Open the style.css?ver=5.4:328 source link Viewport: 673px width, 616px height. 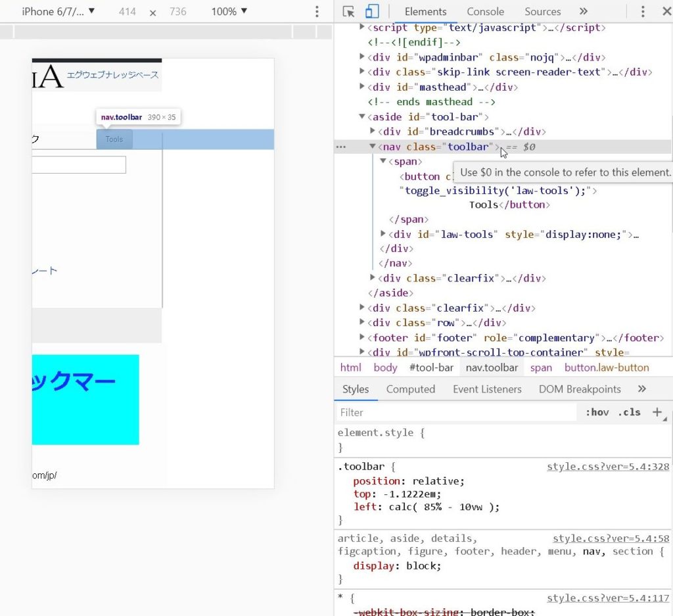pyautogui.click(x=607, y=467)
